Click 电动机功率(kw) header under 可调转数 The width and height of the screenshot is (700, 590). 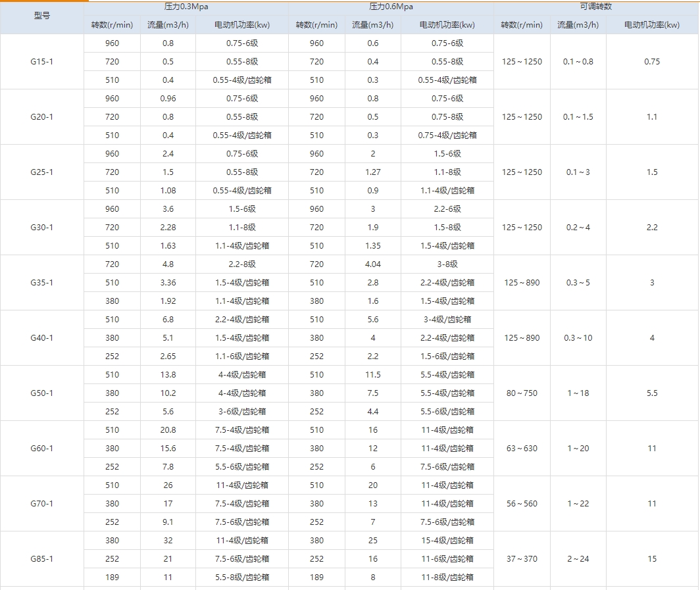[652, 25]
